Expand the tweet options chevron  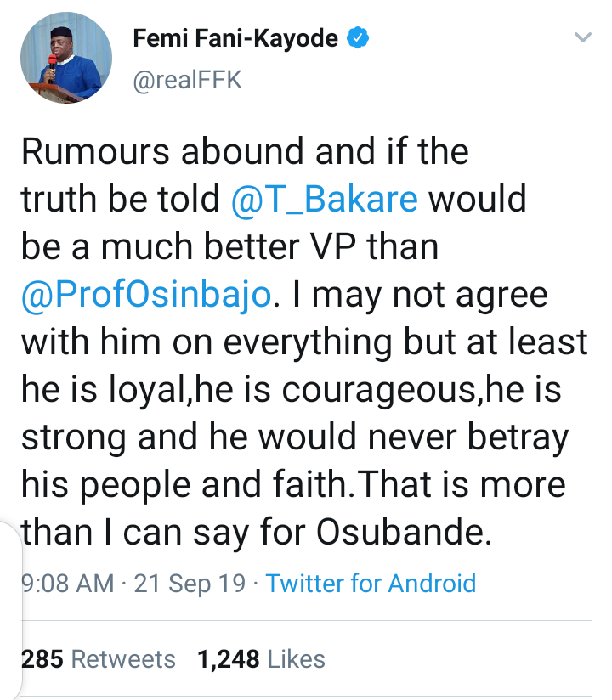[x=582, y=38]
